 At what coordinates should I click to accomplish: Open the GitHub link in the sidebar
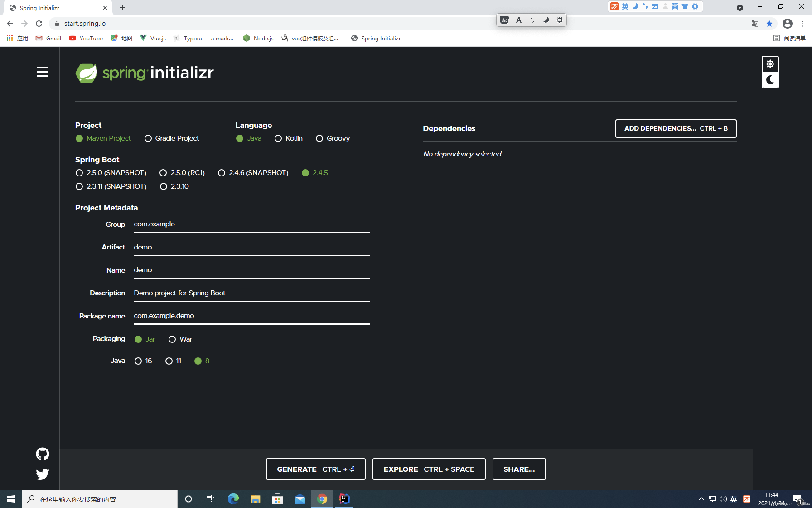click(x=42, y=454)
